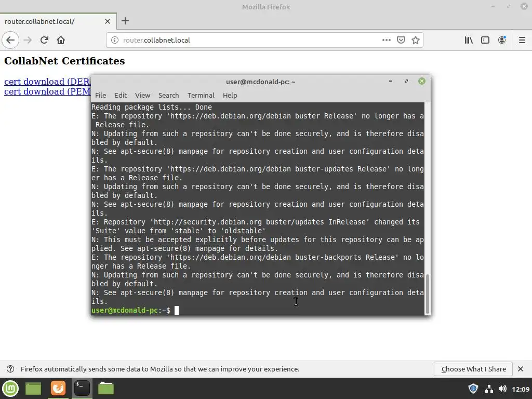Click show desktop icon in taskbar
532x399 pixels.
(x=33, y=389)
